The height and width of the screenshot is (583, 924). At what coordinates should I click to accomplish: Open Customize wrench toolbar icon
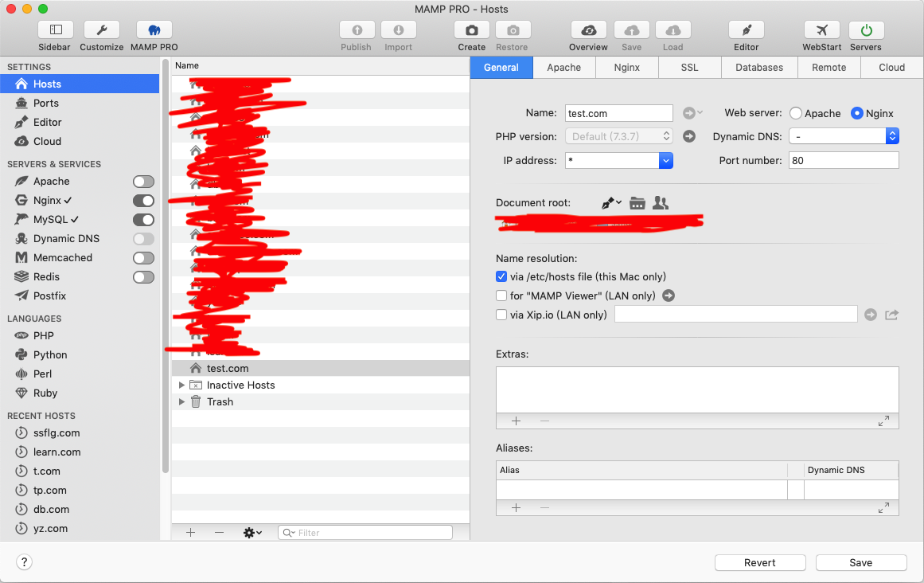(x=101, y=30)
